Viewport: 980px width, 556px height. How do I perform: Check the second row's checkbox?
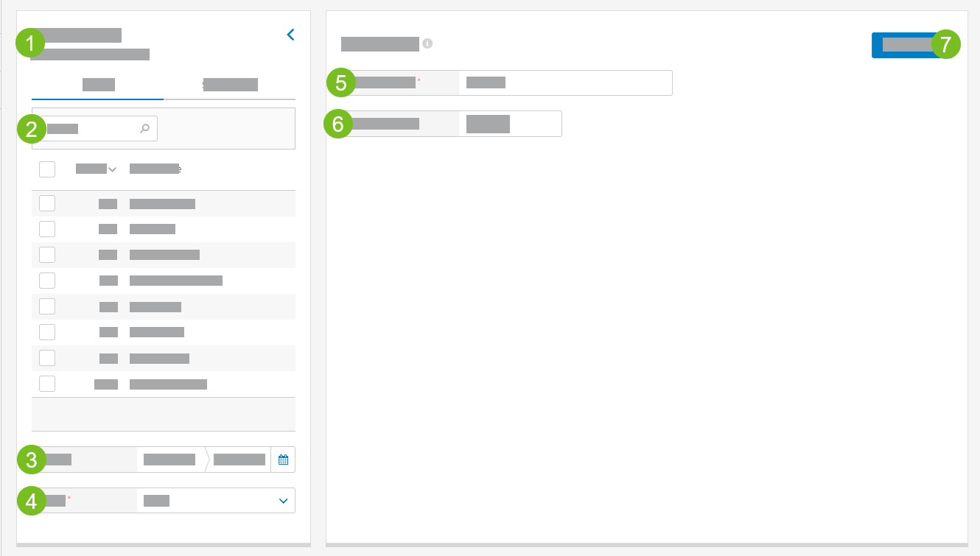[47, 228]
